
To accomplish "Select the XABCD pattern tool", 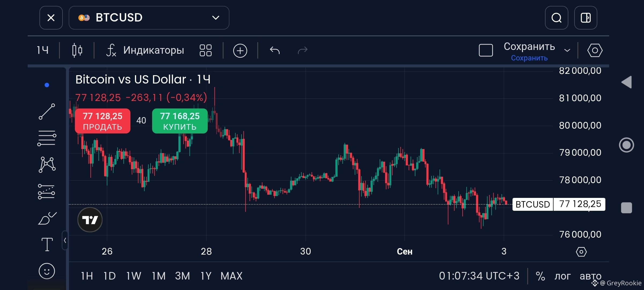I will click(x=47, y=165).
